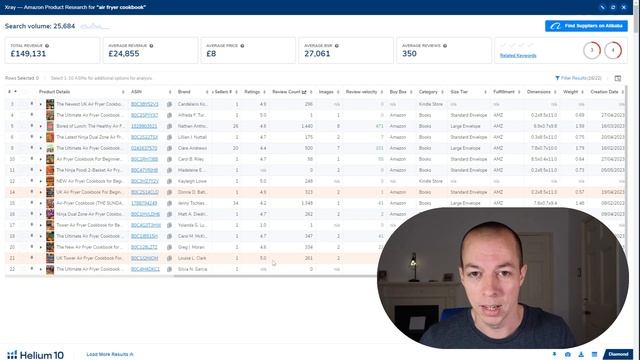
Task: Expand row 6 The Latest Ninja Dual Zone
Action: point(41,138)
